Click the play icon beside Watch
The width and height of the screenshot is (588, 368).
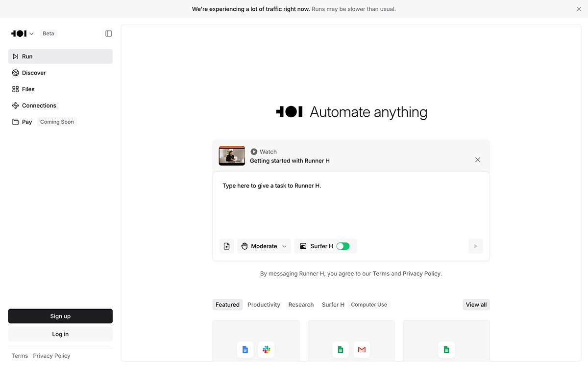(254, 152)
